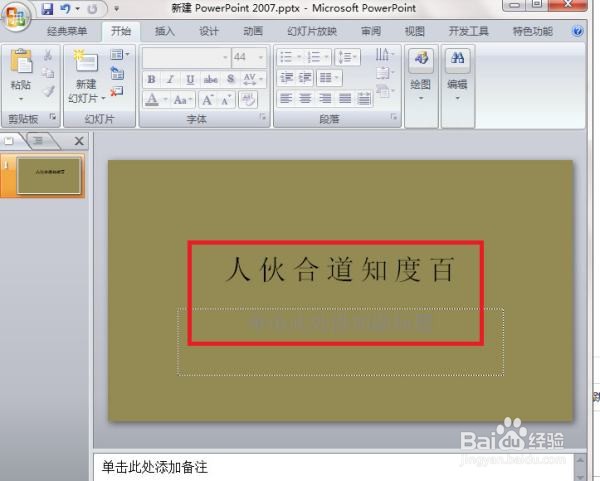Open character spacing AV menu
Viewport: 600px width, 481px height.
[253, 79]
